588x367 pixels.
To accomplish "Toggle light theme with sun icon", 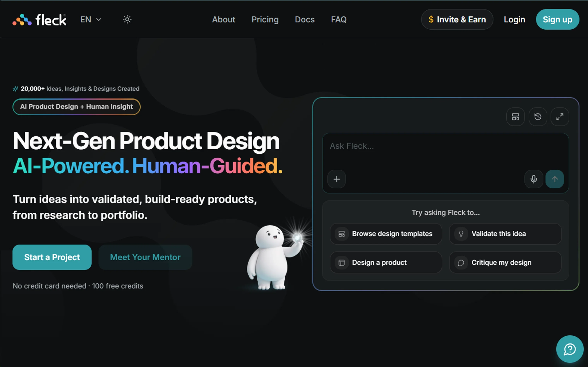I will [127, 19].
